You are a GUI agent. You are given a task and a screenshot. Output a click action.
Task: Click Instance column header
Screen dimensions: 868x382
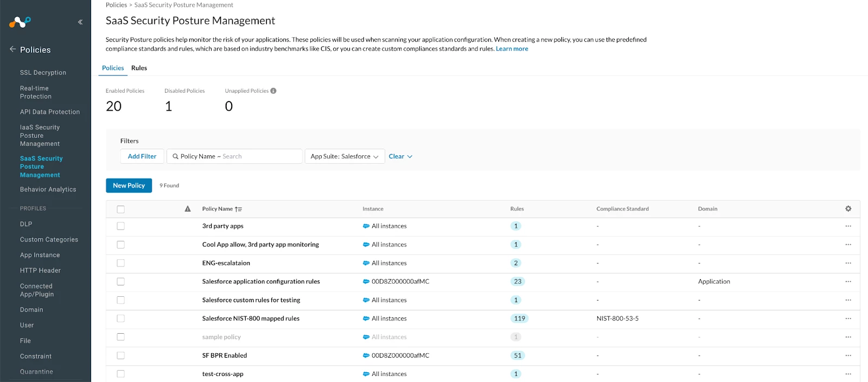[x=373, y=209]
